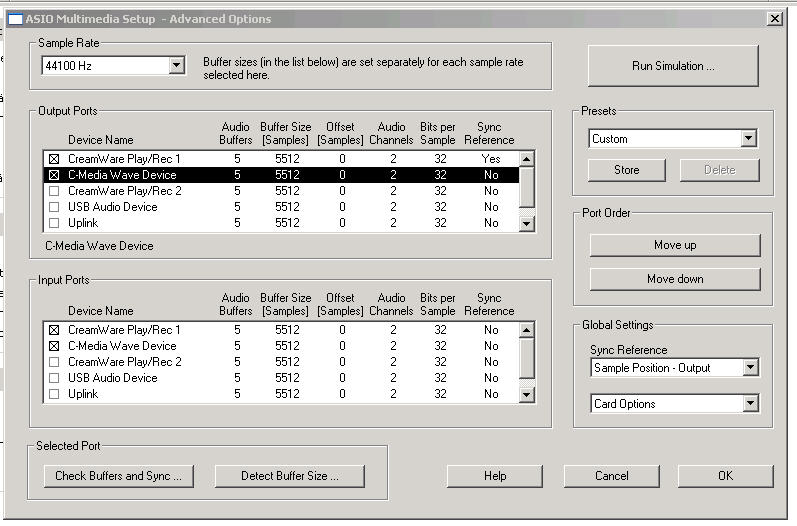797x526 pixels.
Task: Click the Delete preset button
Action: tap(720, 170)
